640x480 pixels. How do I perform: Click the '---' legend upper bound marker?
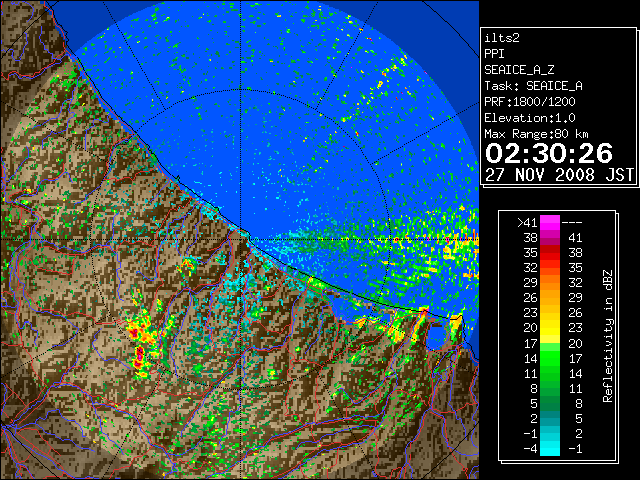click(572, 223)
